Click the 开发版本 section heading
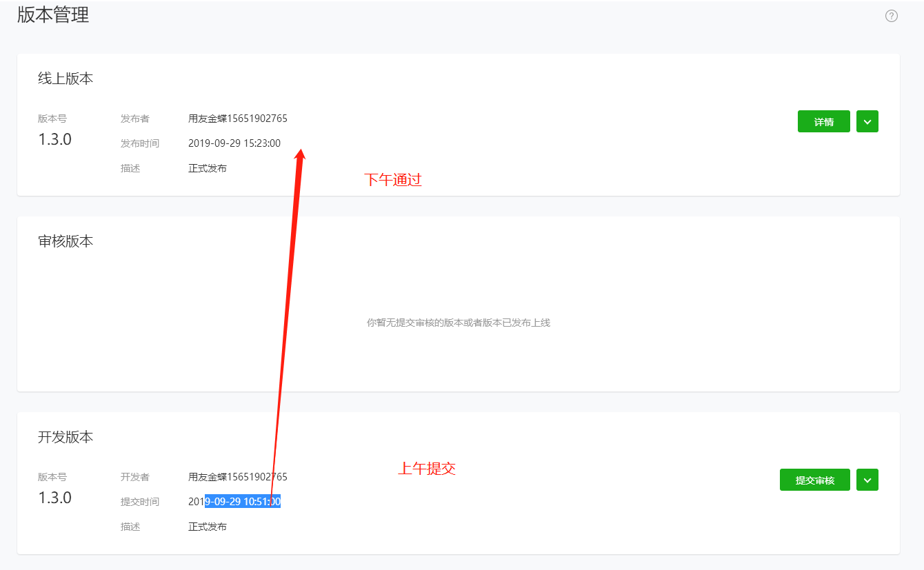The image size is (924, 570). [x=66, y=437]
